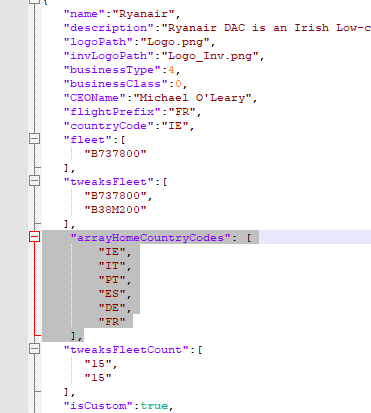The width and height of the screenshot is (371, 413).
Task: Collapse the "tweaksFleet" array fold marker
Action: point(35,181)
